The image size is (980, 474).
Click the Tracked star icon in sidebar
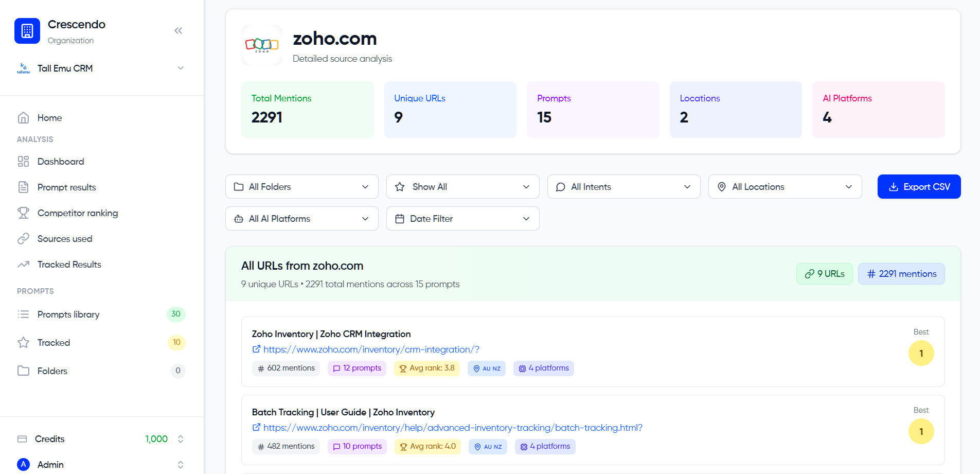23,343
